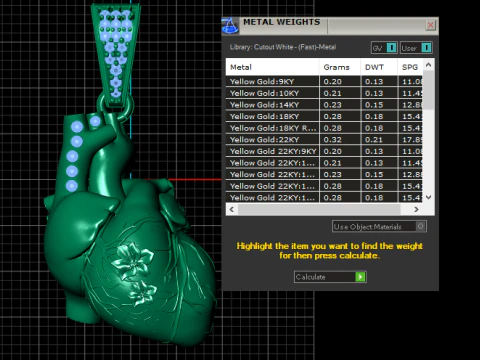Select the Yellow Gold 22KY:9KY row
The height and width of the screenshot is (360, 480).
pos(324,151)
